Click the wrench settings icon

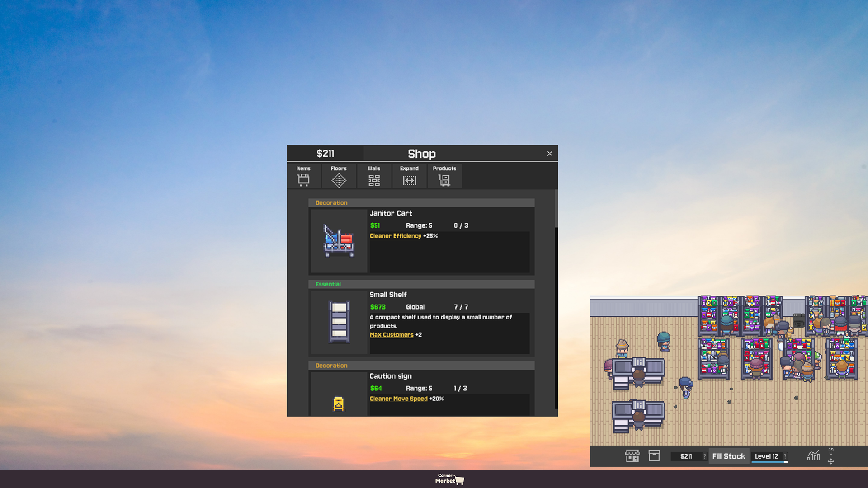tap(831, 450)
